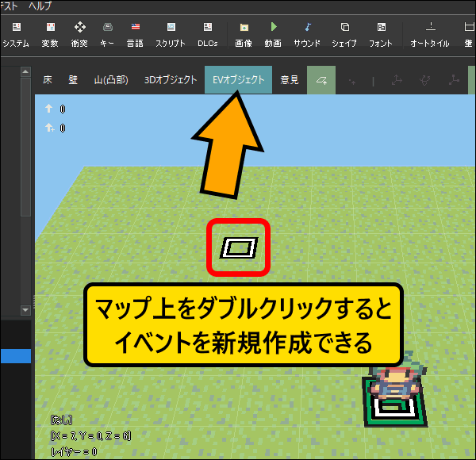Open the オートタイル (Autotiles) manager
Viewport: 476px width, 460px height.
click(431, 34)
